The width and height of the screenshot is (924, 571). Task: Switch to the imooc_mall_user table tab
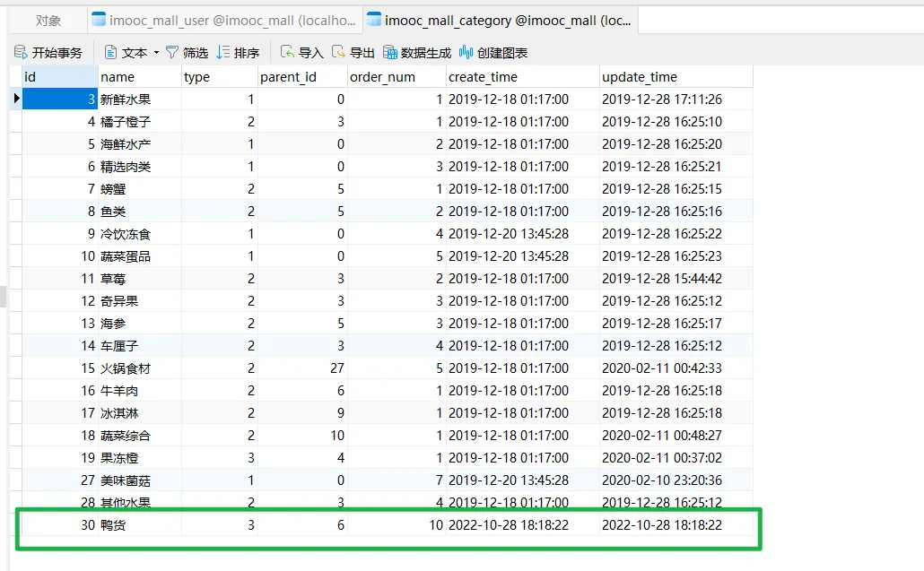(225, 21)
